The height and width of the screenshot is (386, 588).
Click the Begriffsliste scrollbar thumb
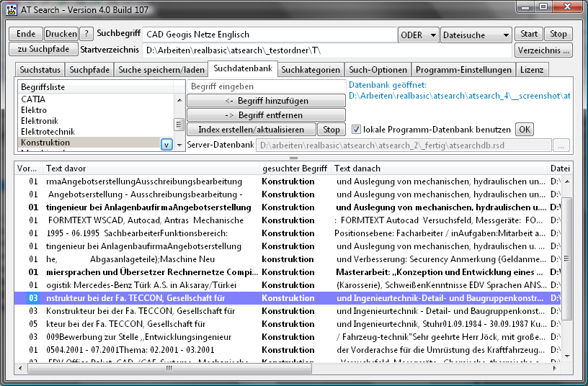point(179,125)
